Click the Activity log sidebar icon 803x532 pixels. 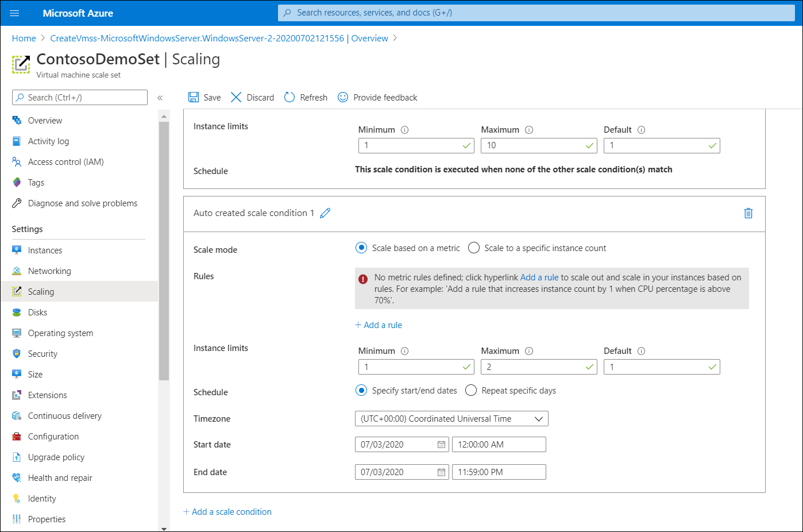click(x=17, y=141)
